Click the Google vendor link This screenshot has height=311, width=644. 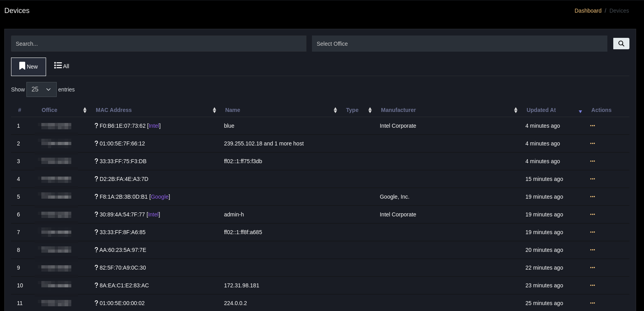(x=160, y=197)
